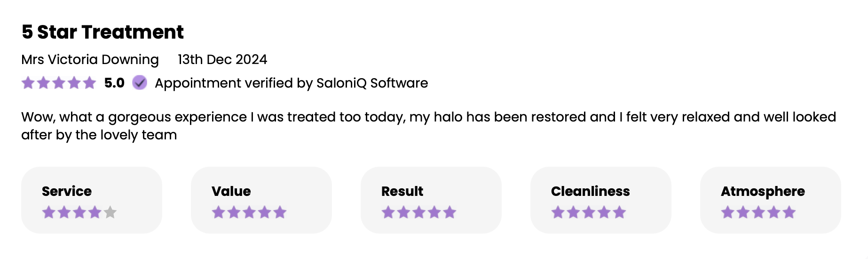Select the Cleanliness rating card label
The width and height of the screenshot is (868, 259).
591,191
